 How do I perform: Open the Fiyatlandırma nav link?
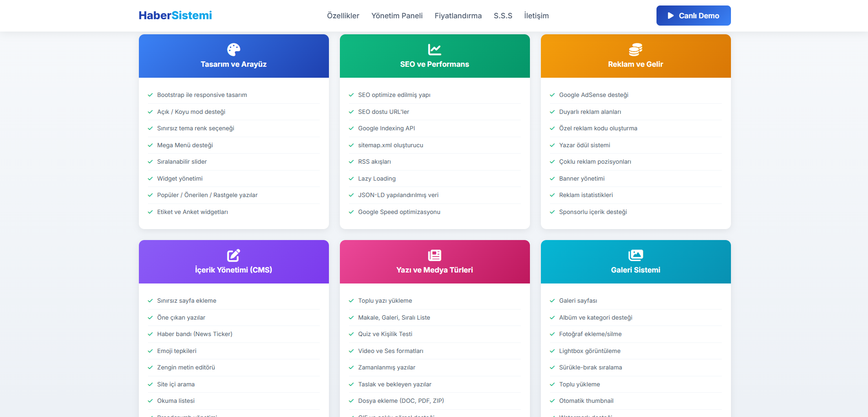click(458, 16)
